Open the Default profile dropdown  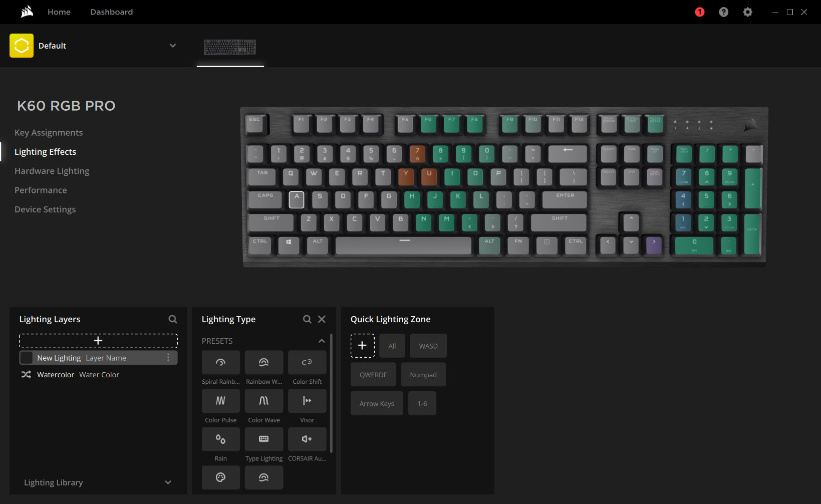point(173,46)
